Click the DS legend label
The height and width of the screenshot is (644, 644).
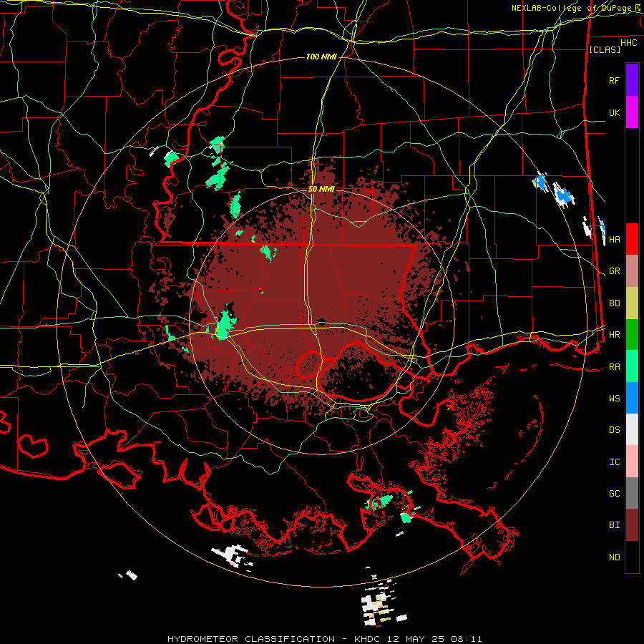[x=614, y=429]
